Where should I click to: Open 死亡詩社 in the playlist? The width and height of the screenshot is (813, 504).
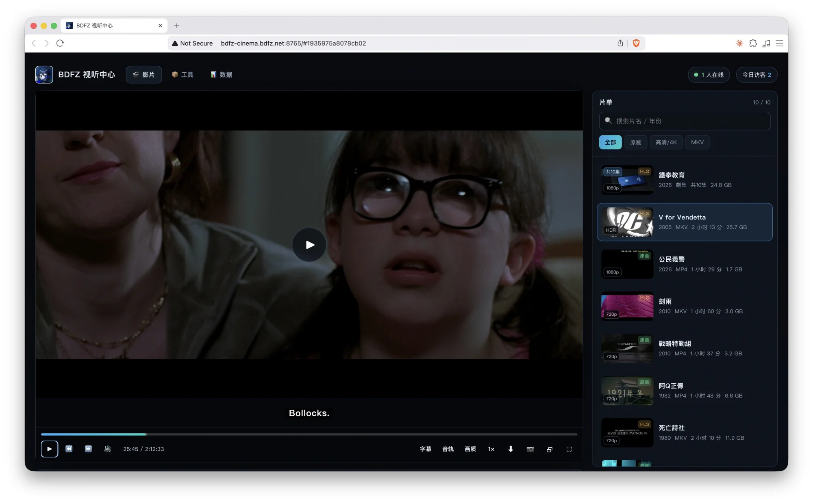685,432
